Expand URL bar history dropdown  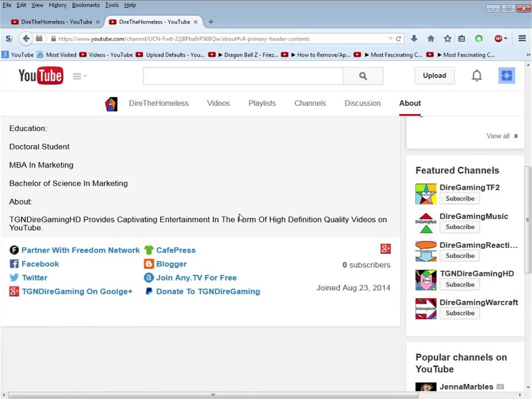click(x=390, y=39)
